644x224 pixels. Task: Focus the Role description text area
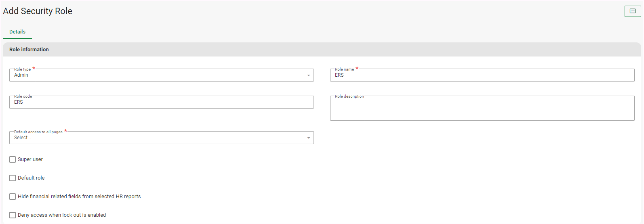pyautogui.click(x=482, y=109)
